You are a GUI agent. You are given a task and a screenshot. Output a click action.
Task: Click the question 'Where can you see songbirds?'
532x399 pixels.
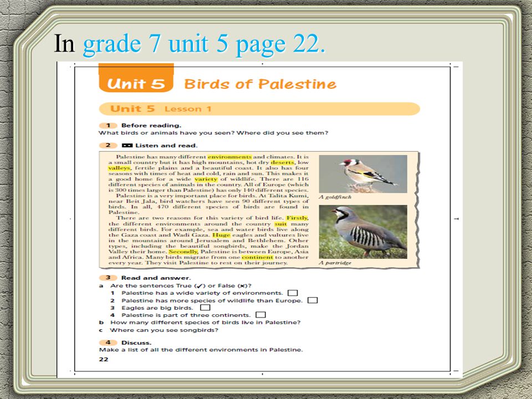(164, 330)
